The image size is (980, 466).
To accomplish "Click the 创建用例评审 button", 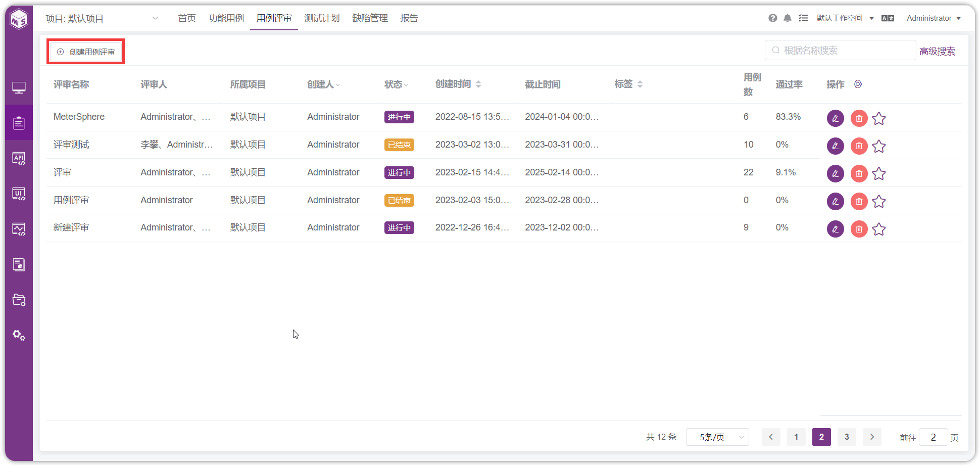I will [x=86, y=52].
